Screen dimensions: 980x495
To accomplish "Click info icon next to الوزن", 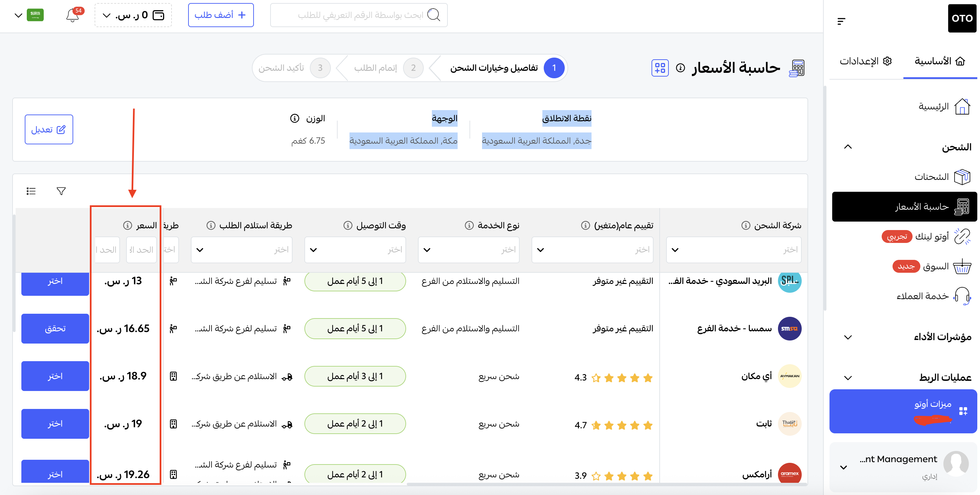I will point(295,118).
